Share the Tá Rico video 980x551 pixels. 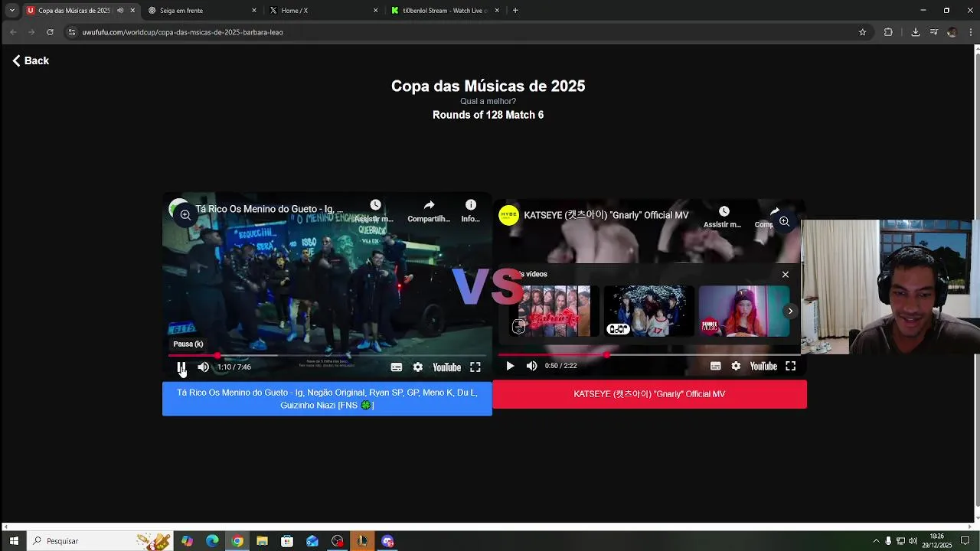[429, 210]
